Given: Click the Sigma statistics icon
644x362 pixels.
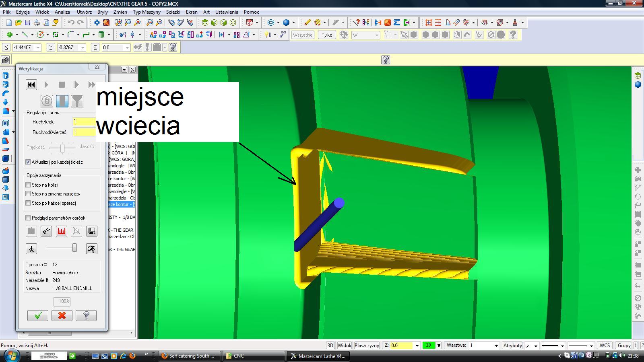Looking at the screenshot, I should click(397, 23).
